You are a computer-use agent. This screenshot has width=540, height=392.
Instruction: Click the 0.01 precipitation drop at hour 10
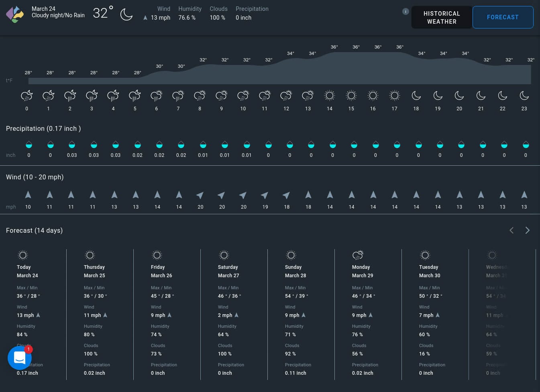(247, 144)
